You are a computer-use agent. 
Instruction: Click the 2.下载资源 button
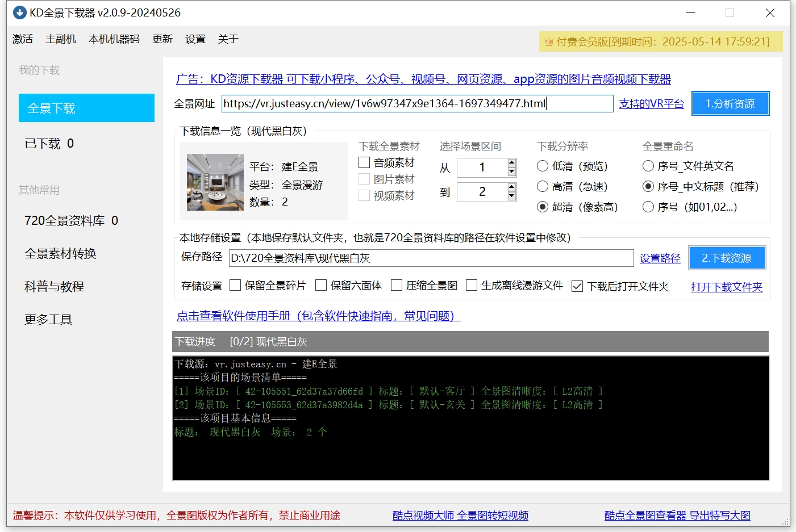(727, 258)
